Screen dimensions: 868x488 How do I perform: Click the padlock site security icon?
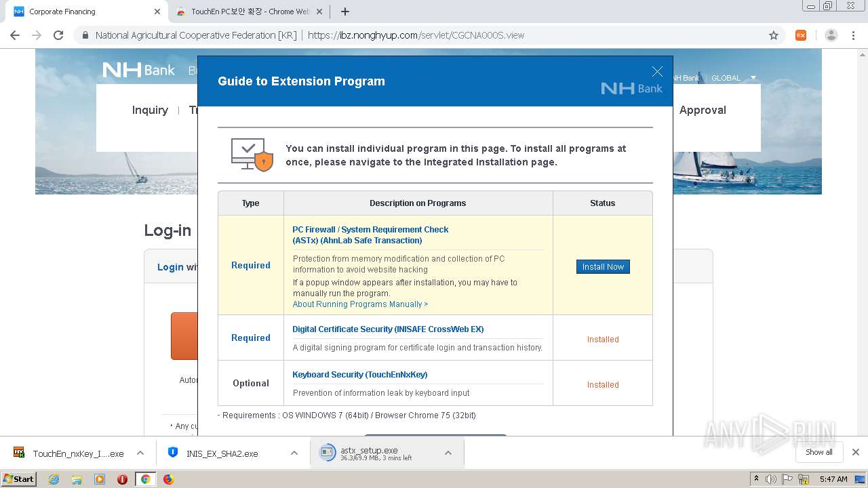(x=85, y=35)
